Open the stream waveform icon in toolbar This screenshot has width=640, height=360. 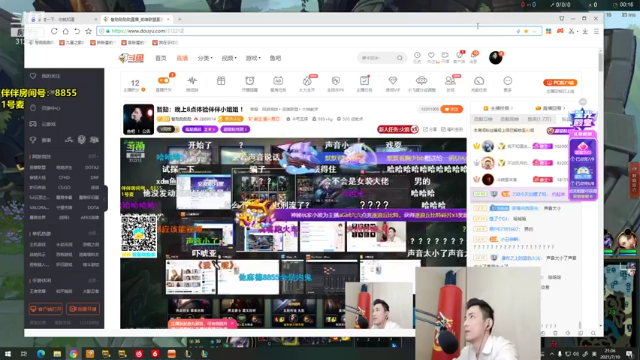point(192,80)
